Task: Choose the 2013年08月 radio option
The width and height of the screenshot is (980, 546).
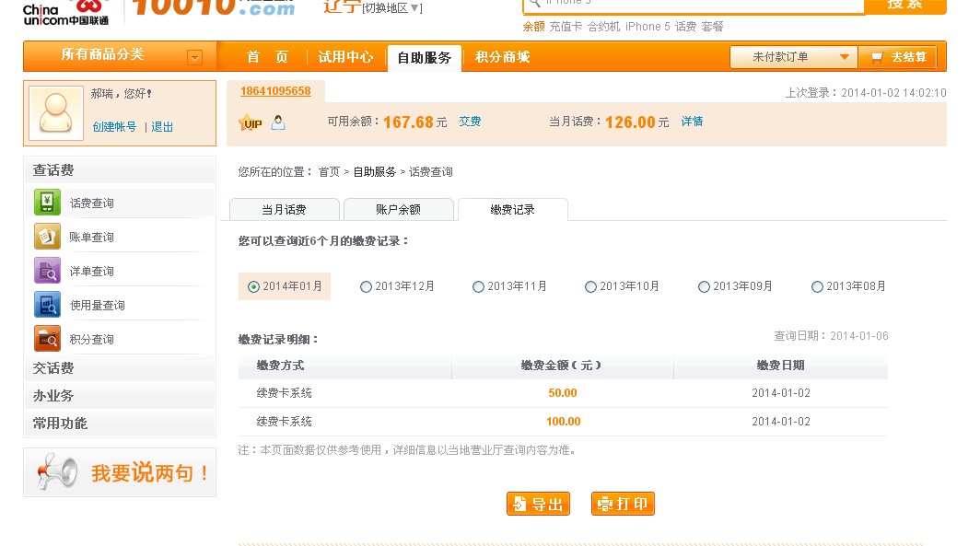Action: point(817,286)
